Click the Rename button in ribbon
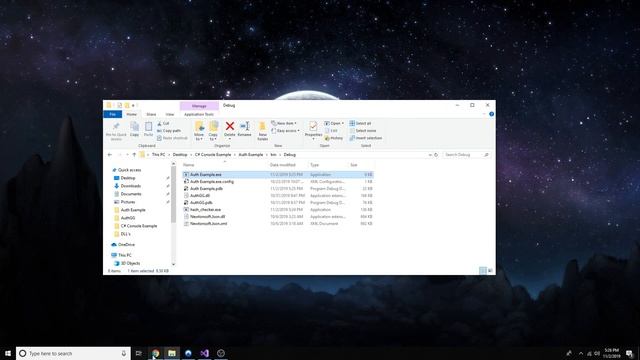Image resolution: width=640 pixels, height=360 pixels. click(x=244, y=129)
